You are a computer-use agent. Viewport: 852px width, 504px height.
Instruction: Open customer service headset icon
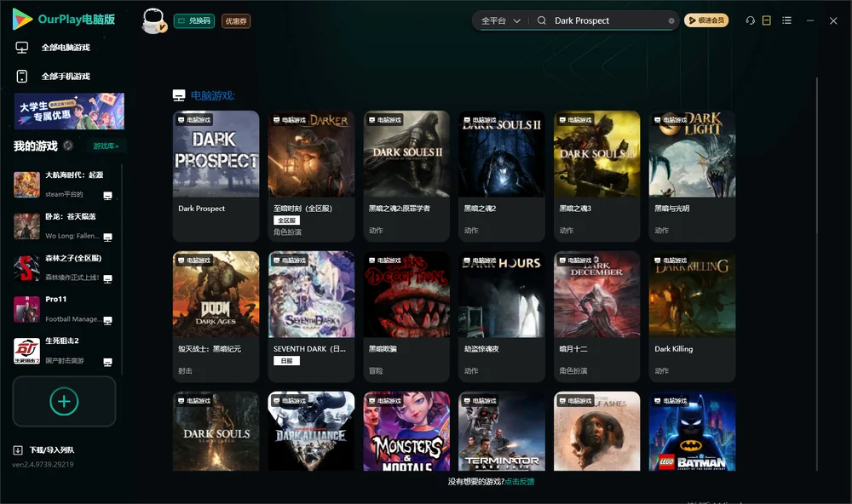750,20
